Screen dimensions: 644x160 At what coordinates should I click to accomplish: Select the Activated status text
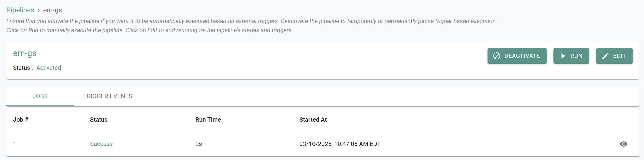click(x=49, y=68)
